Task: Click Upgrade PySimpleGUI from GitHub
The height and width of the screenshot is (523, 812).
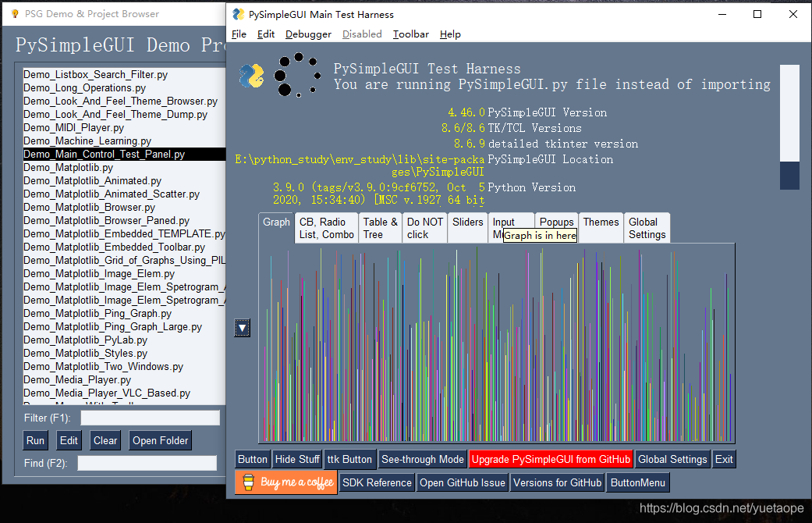Action: click(551, 459)
